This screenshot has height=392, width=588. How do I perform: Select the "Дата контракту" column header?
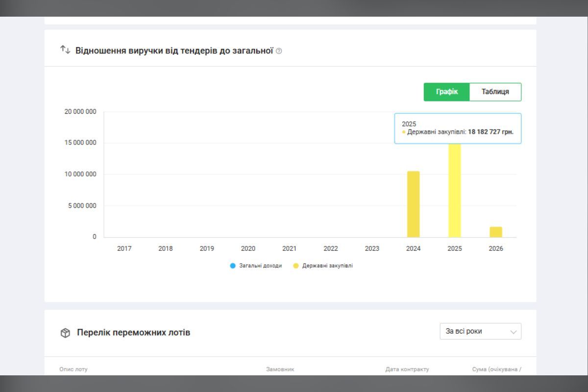tap(407, 369)
